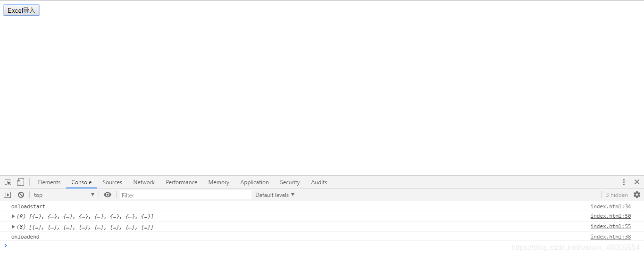Image resolution: width=644 pixels, height=256 pixels.
Task: Click the Excel导入 button
Action: pyautogui.click(x=21, y=10)
